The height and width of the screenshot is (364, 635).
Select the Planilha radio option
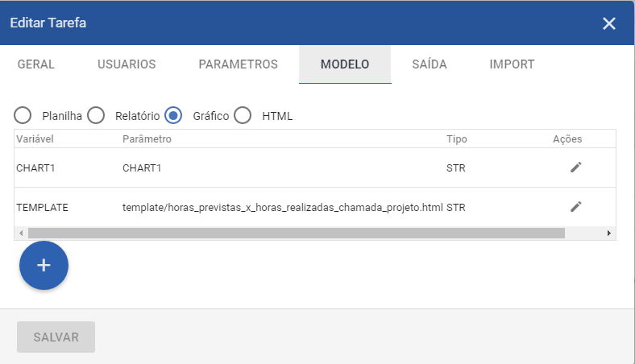point(23,115)
